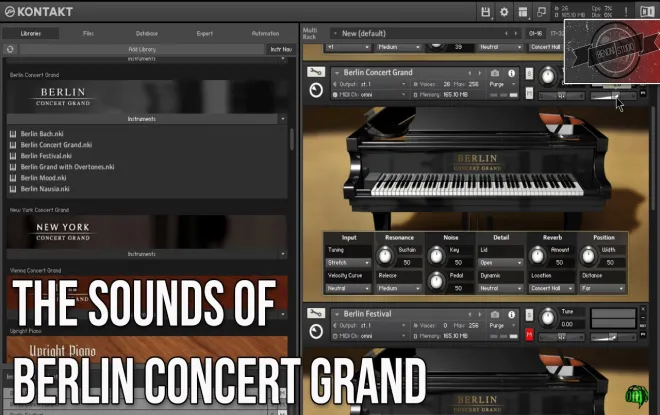Switch to the Automation tab
Screen dimensions: 660x415
(265, 33)
